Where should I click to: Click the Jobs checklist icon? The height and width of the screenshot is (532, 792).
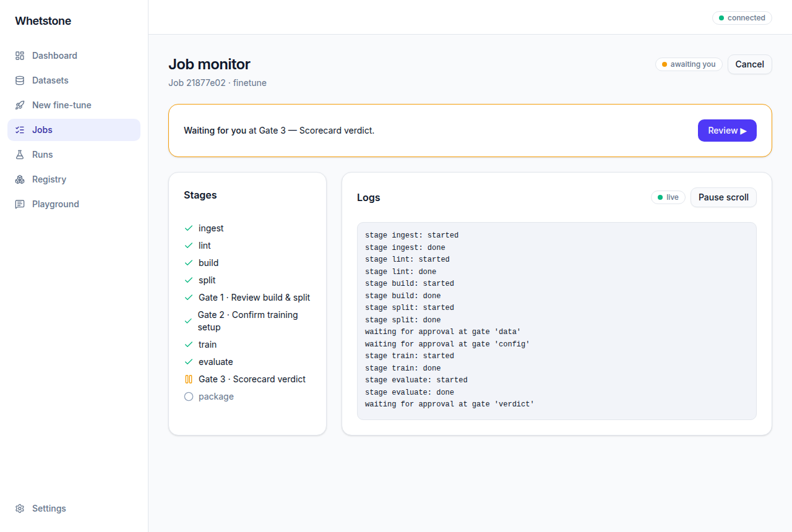coord(20,130)
